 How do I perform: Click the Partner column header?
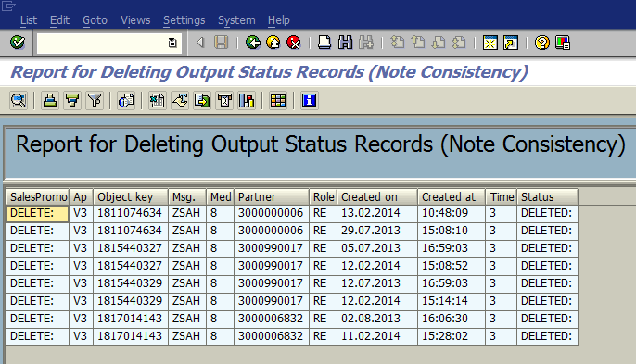[x=272, y=197]
